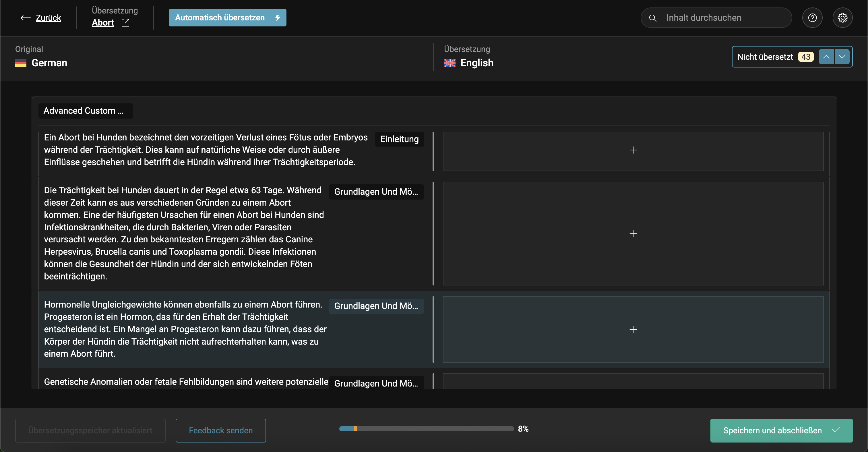Click Feedback senden button
868x452 pixels.
pyautogui.click(x=221, y=430)
